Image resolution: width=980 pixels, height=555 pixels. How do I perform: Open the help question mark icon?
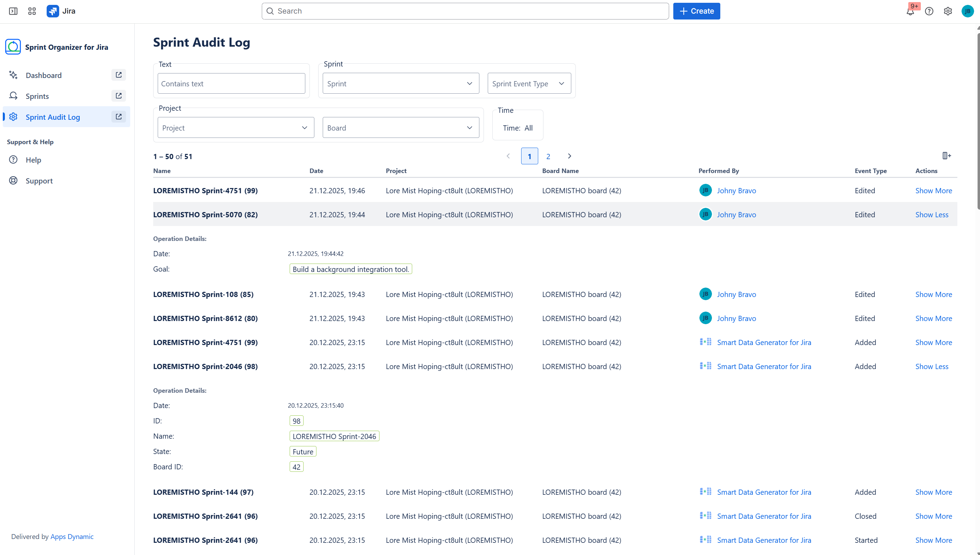click(929, 11)
